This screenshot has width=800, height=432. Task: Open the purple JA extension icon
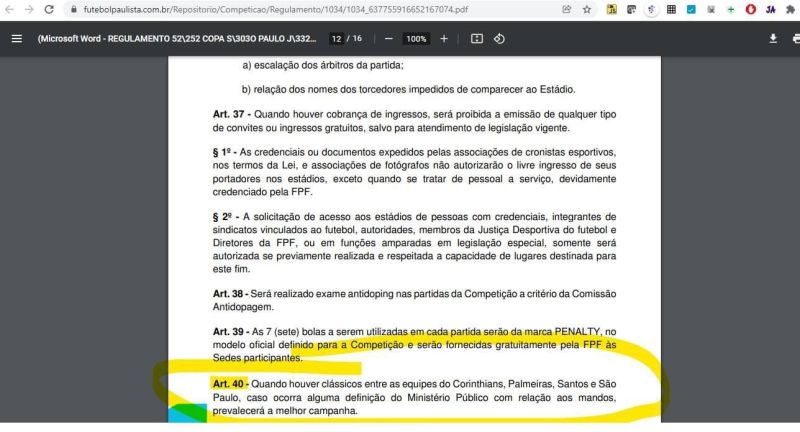pos(770,9)
